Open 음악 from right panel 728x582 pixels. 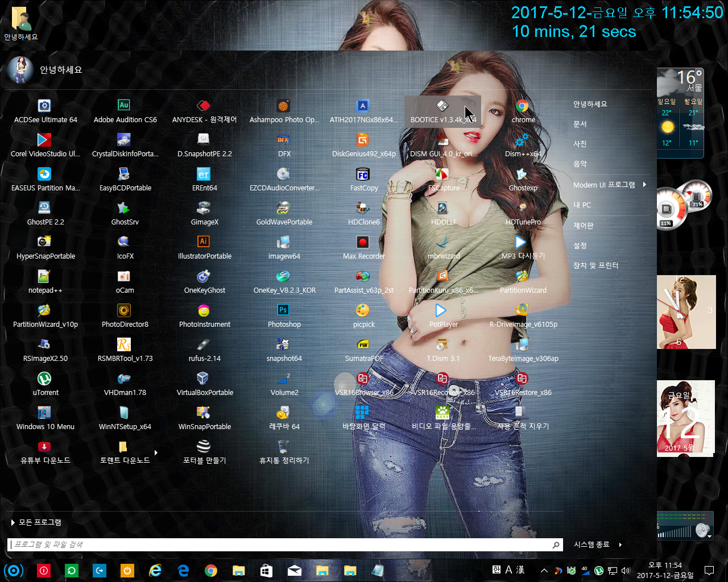click(x=580, y=164)
